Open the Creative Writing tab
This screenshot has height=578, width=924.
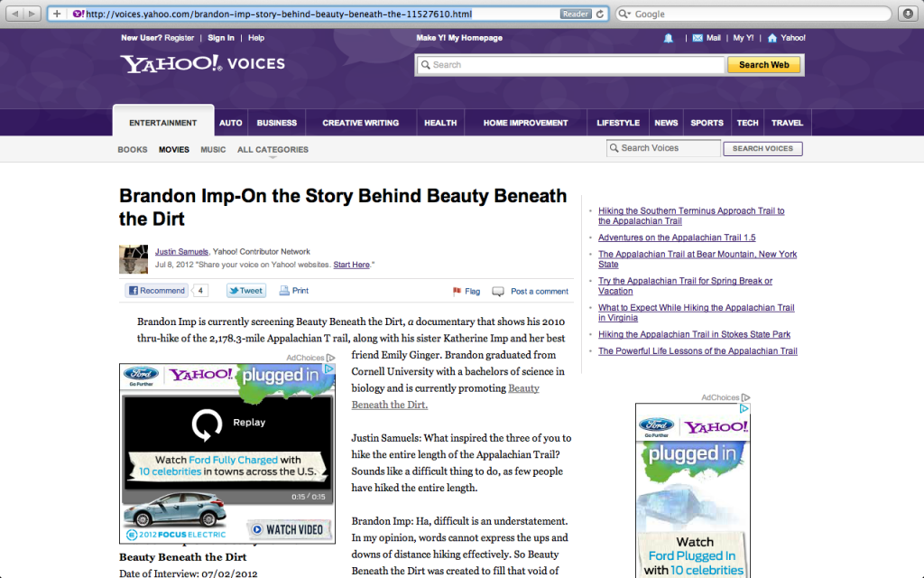pyautogui.click(x=361, y=123)
